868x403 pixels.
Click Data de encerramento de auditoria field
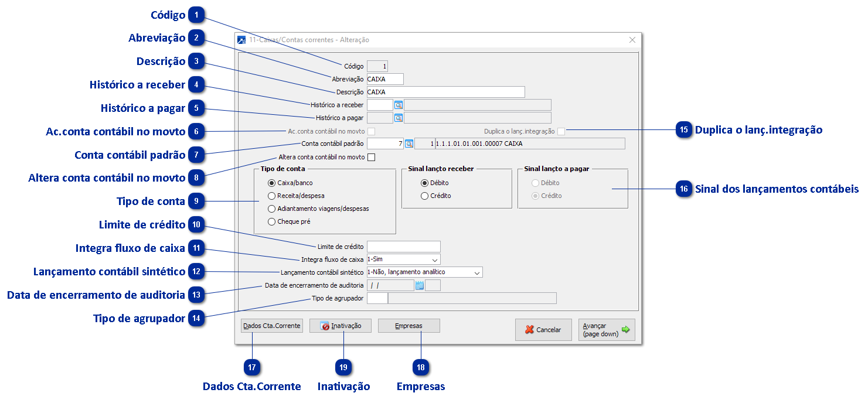[x=390, y=286]
